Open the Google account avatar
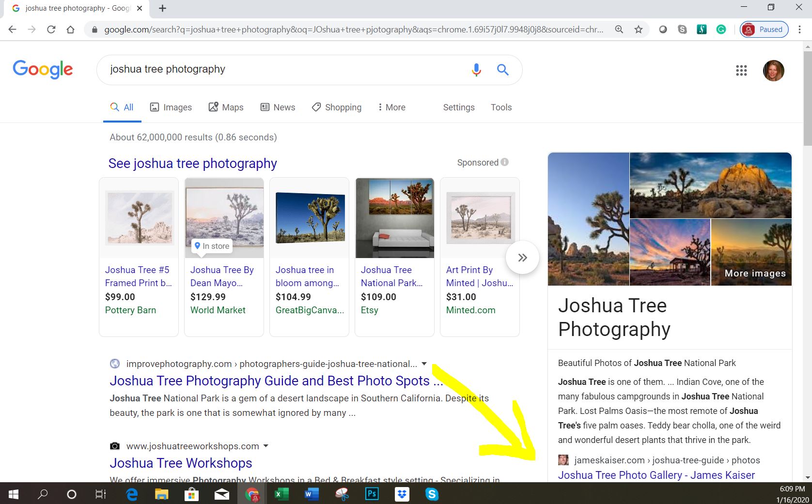This screenshot has width=812, height=504. click(773, 71)
